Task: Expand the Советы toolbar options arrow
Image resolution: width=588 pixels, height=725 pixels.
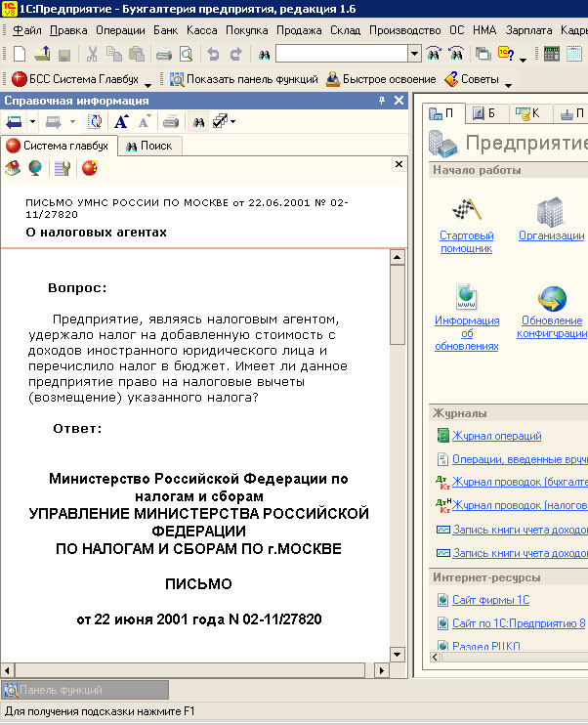Action: [x=508, y=85]
